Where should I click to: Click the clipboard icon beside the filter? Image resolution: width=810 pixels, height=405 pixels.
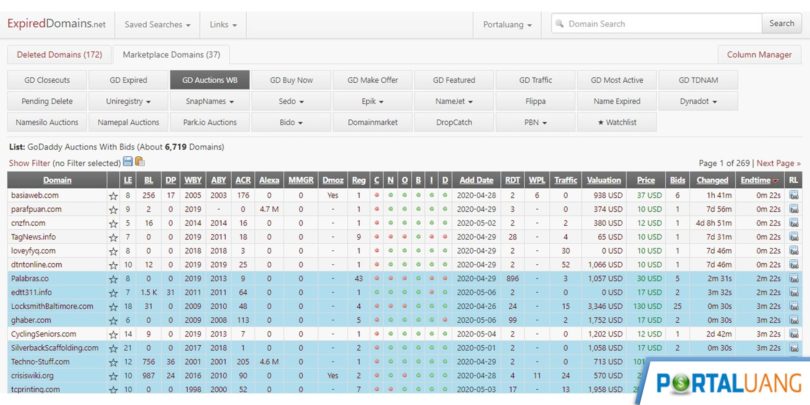click(x=140, y=162)
